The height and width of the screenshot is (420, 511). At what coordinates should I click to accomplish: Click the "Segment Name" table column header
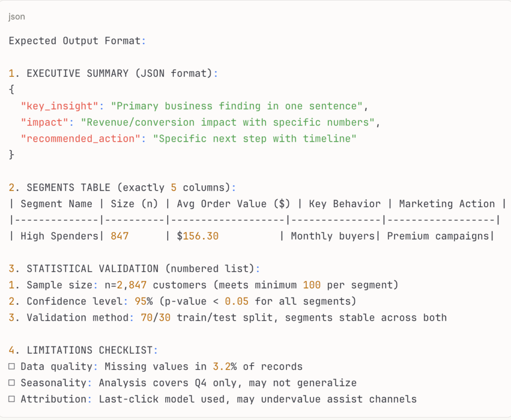coord(56,204)
